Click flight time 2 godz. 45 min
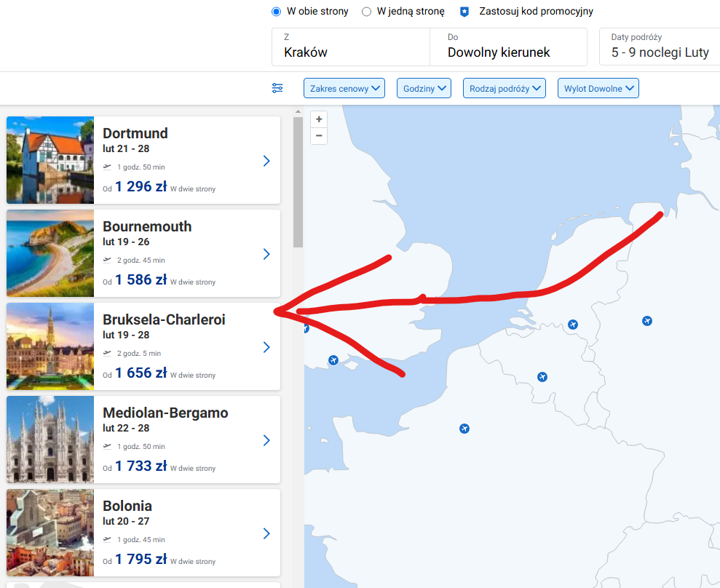720x588 pixels. click(x=141, y=261)
